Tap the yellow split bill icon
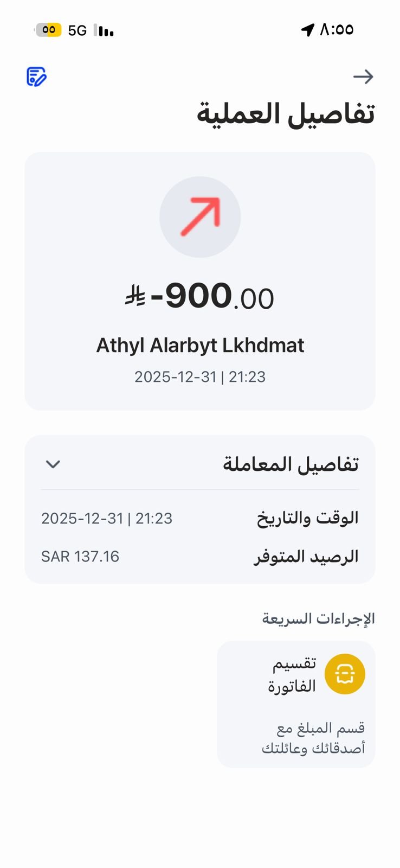This screenshot has width=400, height=868. tap(345, 674)
